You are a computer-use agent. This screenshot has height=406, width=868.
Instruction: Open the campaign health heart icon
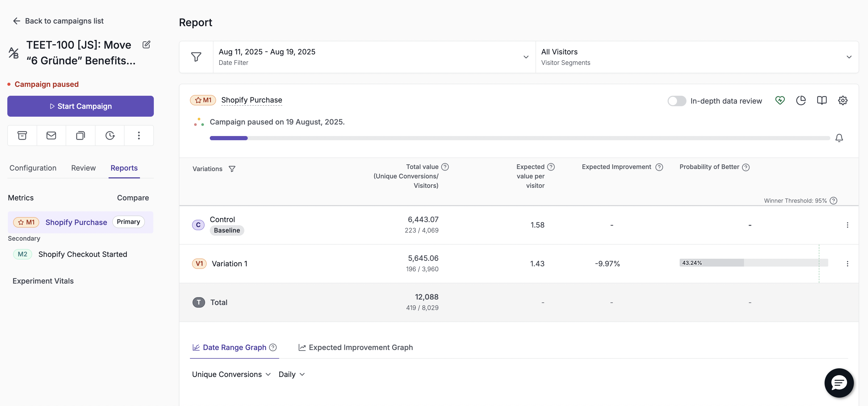780,100
